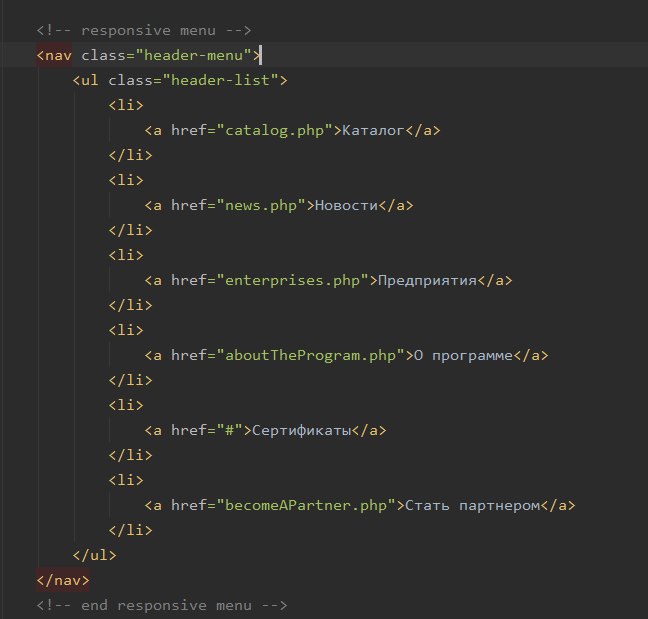Screen dimensions: 648x619
Task: Click the 'responsive menu' opening comment
Action: tap(144, 31)
